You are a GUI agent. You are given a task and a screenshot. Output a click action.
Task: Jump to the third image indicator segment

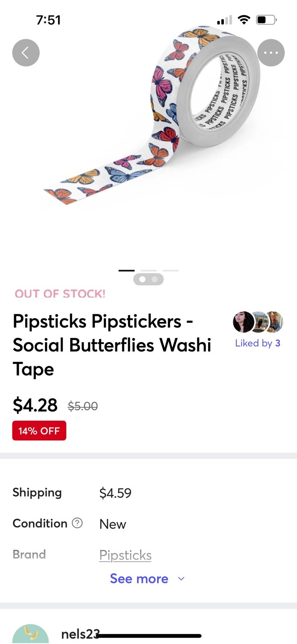pos(171,270)
